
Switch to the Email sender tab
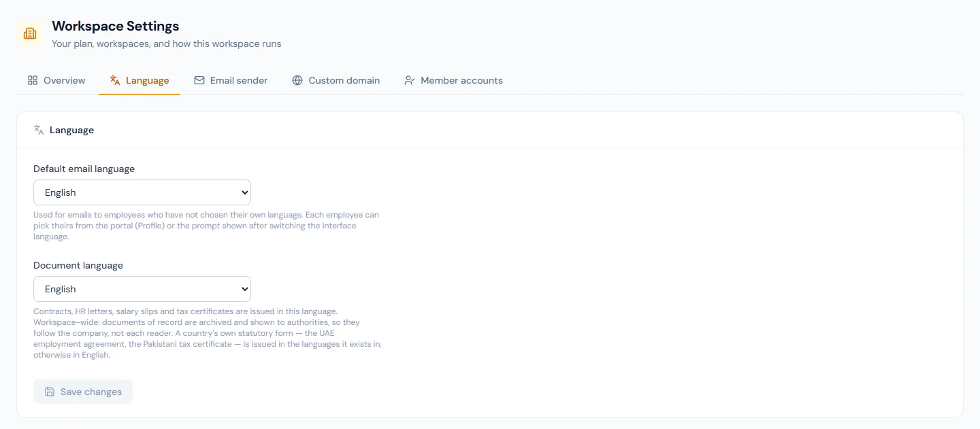231,80
